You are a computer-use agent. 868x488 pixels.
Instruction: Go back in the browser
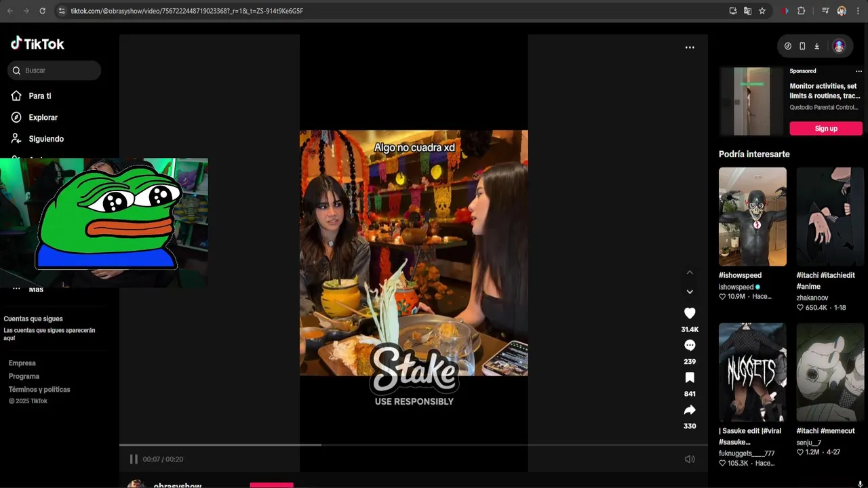click(9, 11)
